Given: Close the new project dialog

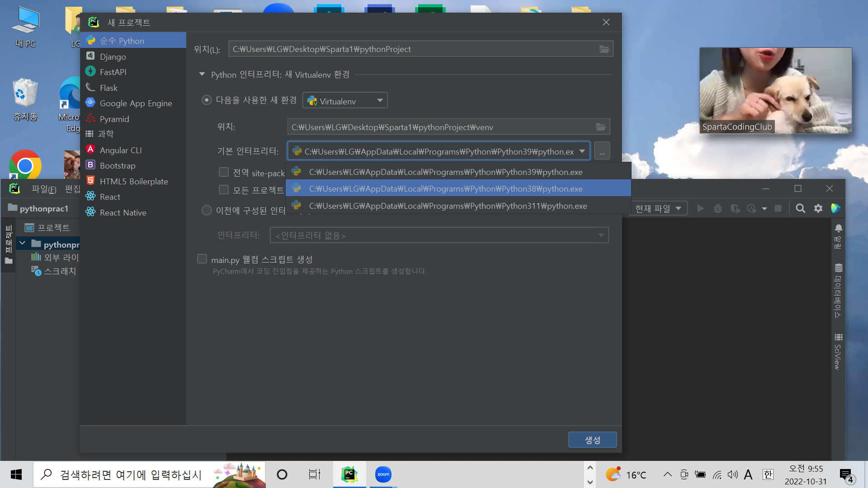Looking at the screenshot, I should click(x=606, y=22).
